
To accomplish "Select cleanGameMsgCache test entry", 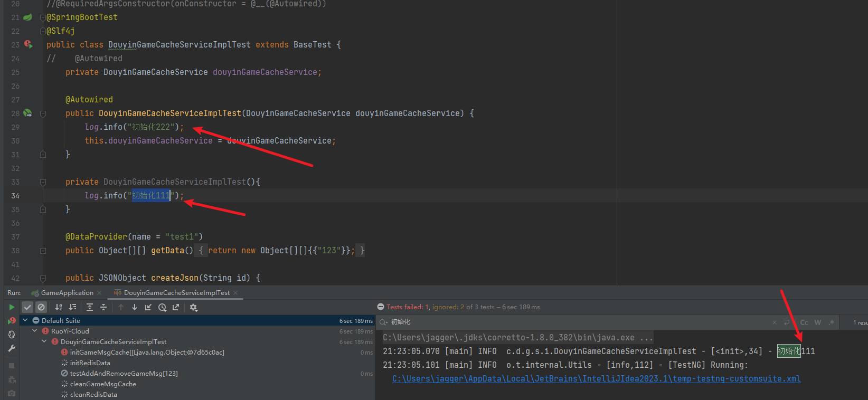I will (x=103, y=384).
